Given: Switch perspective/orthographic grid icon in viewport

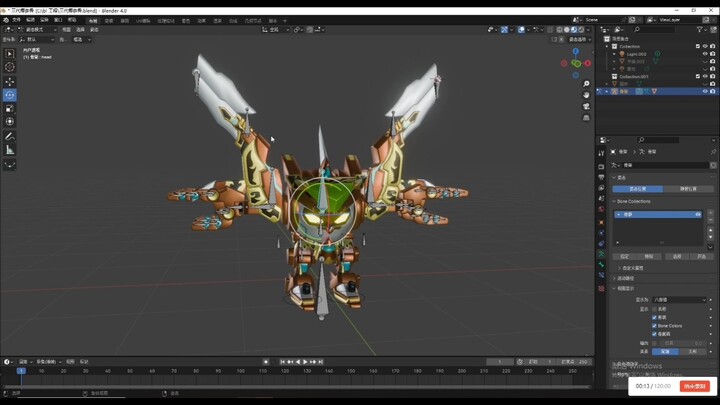Looking at the screenshot, I should pyautogui.click(x=586, y=118).
